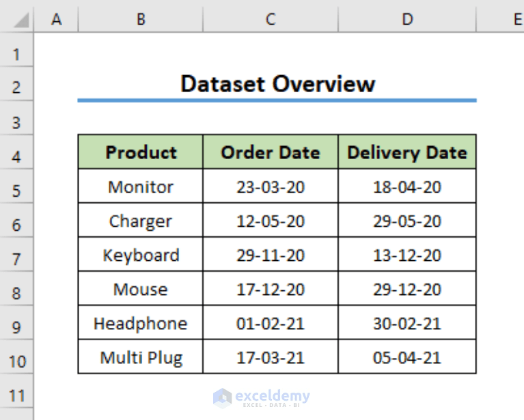The height and width of the screenshot is (420, 524).
Task: Select the Product header cell
Action: (140, 152)
